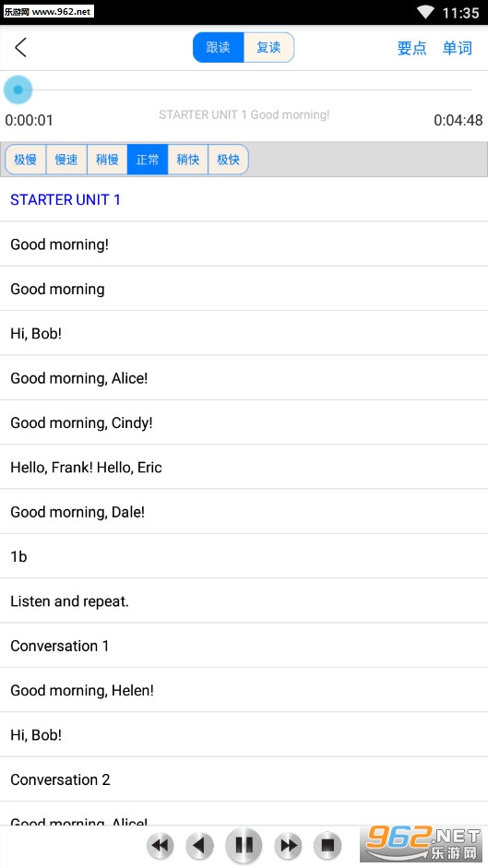Select 慢速 playback speed
Image resolution: width=488 pixels, height=868 pixels.
[x=66, y=160]
